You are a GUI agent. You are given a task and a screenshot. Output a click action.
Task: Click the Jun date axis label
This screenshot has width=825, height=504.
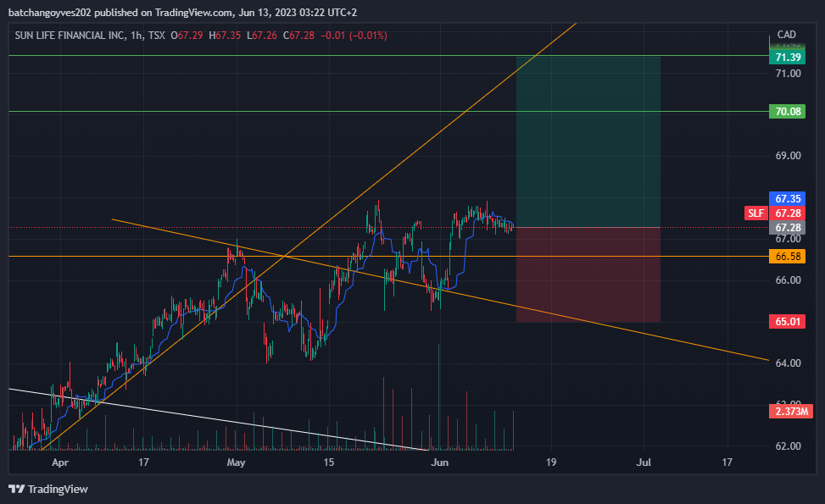(440, 462)
